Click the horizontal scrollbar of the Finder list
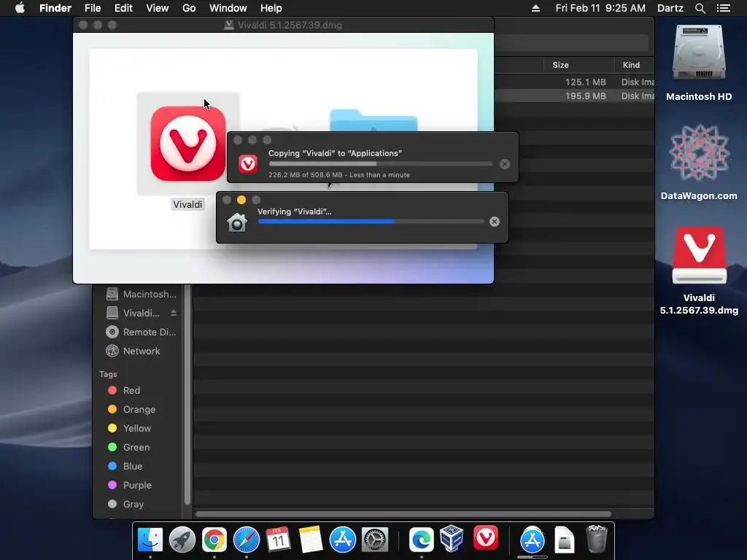The width and height of the screenshot is (747, 560). pyautogui.click(x=403, y=514)
